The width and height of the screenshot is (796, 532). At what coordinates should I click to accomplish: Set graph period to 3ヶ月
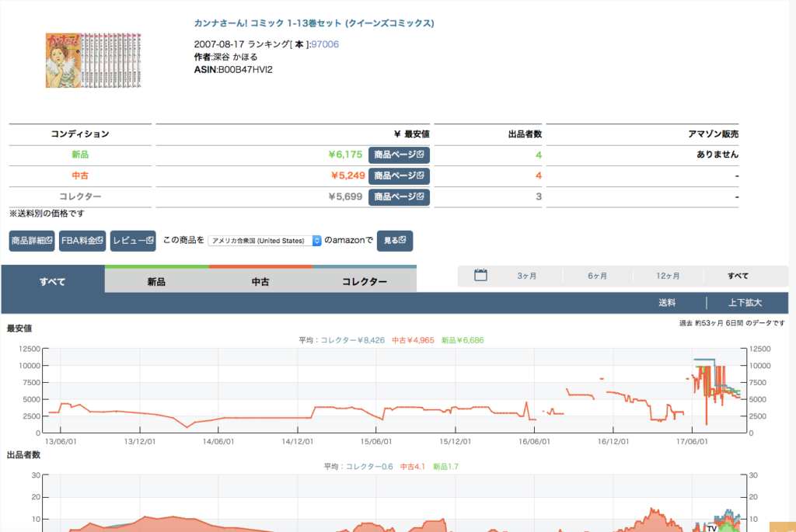coord(528,276)
